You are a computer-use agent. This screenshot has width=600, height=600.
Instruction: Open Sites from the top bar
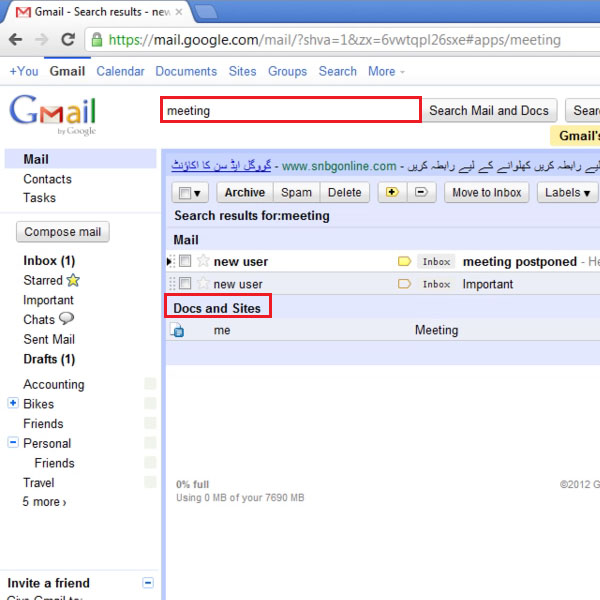tap(243, 71)
